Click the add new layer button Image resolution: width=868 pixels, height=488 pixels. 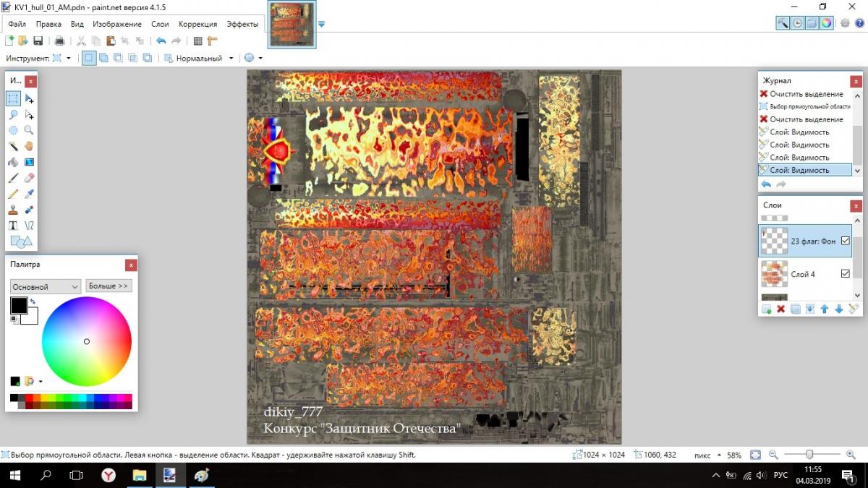click(767, 309)
